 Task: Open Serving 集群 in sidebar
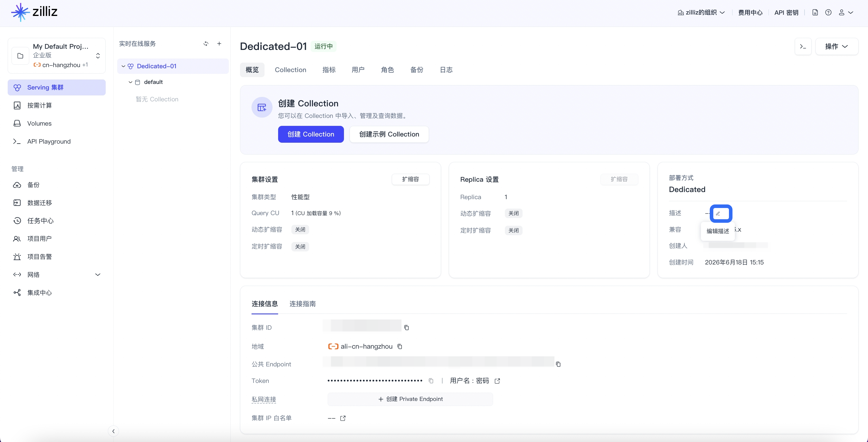coord(57,87)
